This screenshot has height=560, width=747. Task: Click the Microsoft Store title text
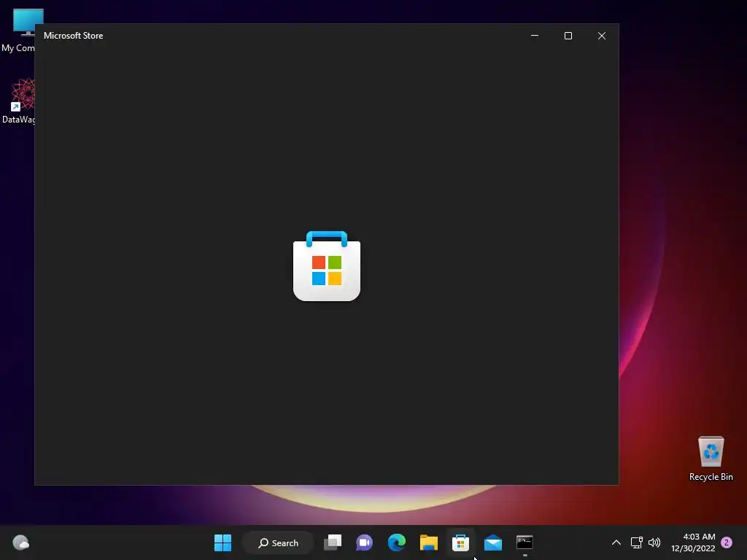[x=74, y=36]
